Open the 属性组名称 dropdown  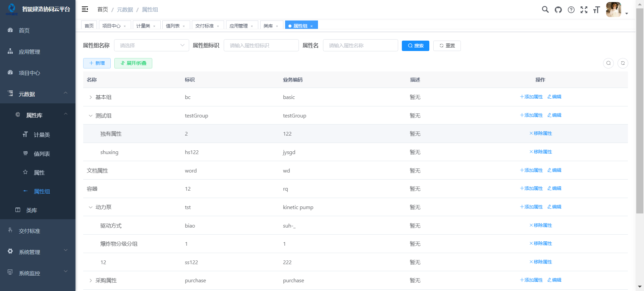(x=152, y=45)
